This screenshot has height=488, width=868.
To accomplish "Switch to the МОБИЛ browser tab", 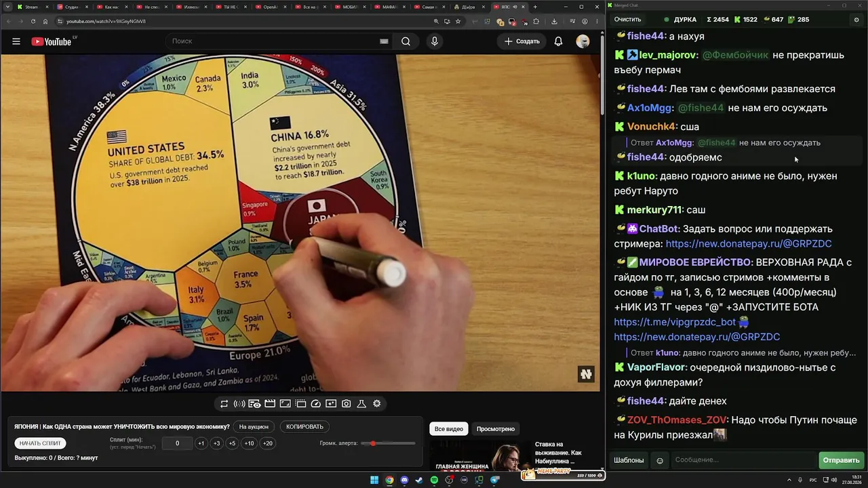I will 351,7.
